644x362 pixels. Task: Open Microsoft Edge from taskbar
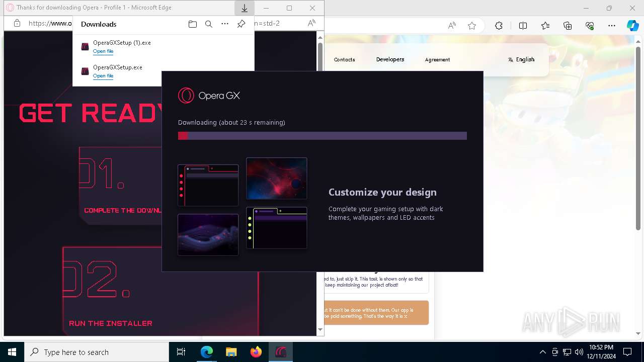pos(207,352)
